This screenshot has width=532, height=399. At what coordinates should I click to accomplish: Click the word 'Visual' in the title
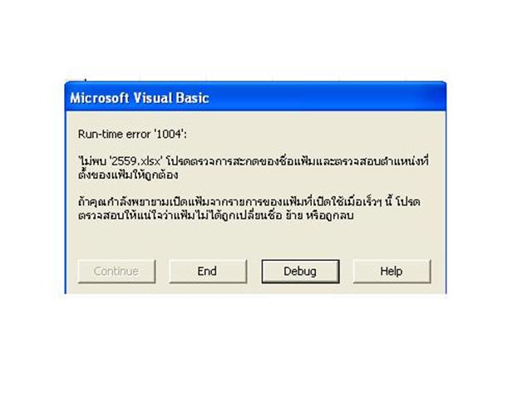coord(152,98)
